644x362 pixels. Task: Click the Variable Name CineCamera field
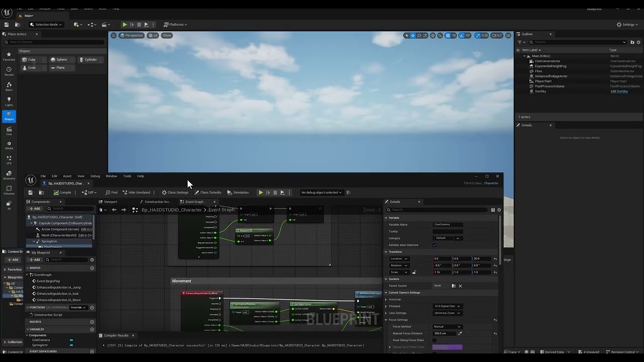tap(448, 225)
